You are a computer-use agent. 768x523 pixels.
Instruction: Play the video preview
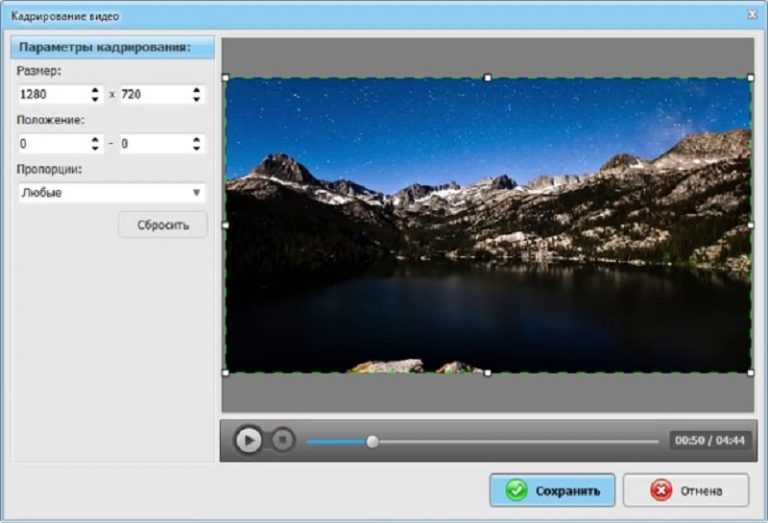pyautogui.click(x=248, y=440)
